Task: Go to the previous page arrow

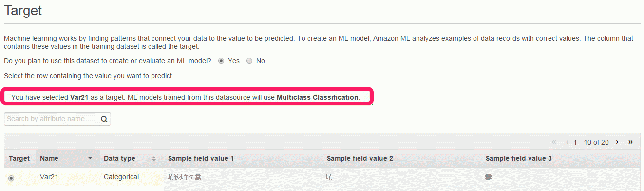Action: (568, 142)
